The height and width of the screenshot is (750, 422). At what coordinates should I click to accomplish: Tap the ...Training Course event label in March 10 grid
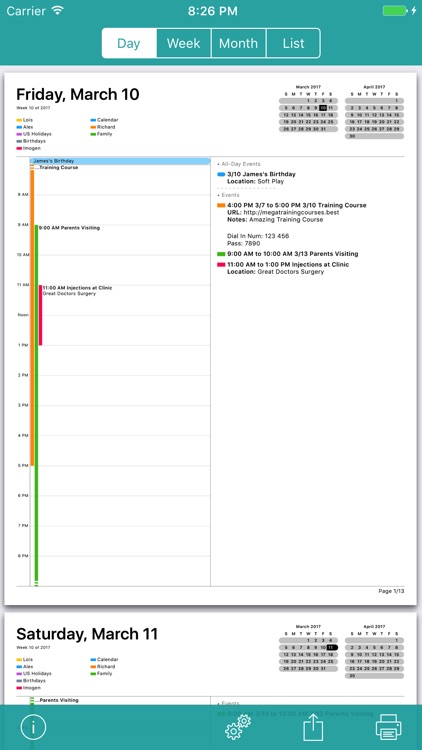point(56,167)
